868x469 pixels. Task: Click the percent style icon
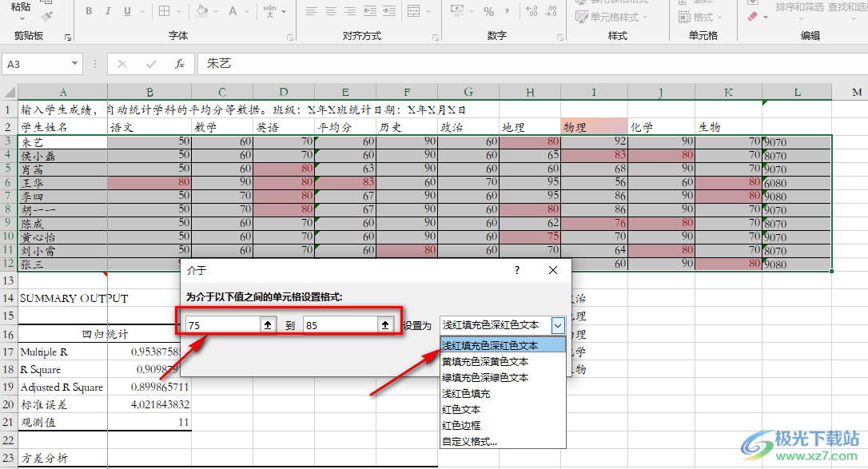[489, 11]
